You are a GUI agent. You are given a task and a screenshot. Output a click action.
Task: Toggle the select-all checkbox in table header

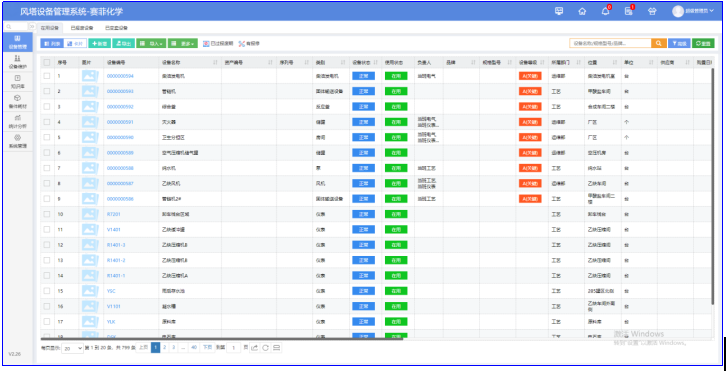(47, 62)
